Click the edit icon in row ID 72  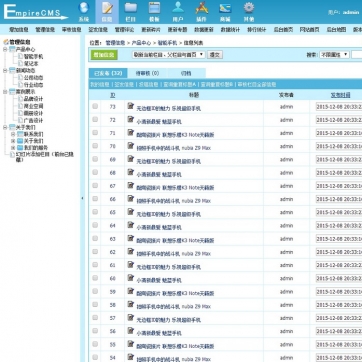coord(131,119)
